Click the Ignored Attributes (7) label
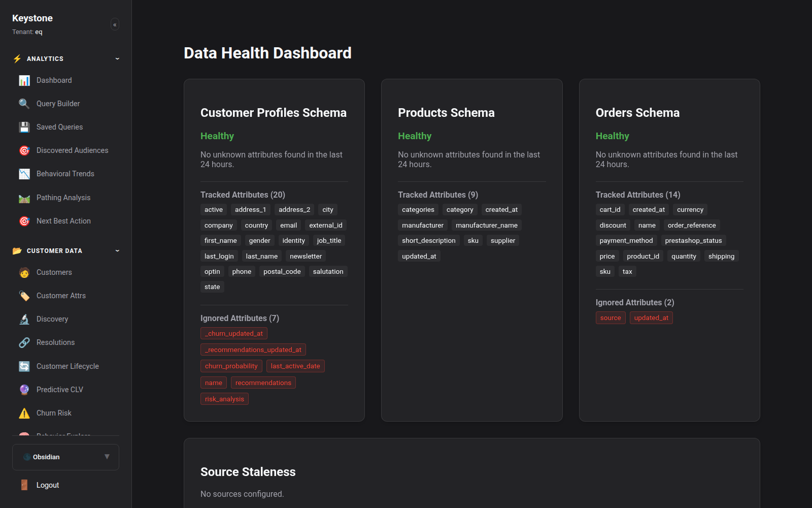812x508 pixels. 240,318
